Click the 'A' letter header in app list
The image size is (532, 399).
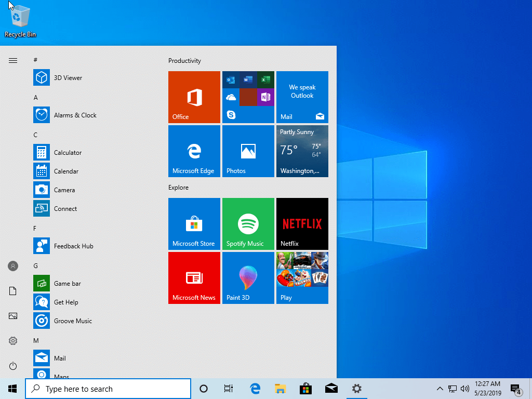(x=35, y=97)
